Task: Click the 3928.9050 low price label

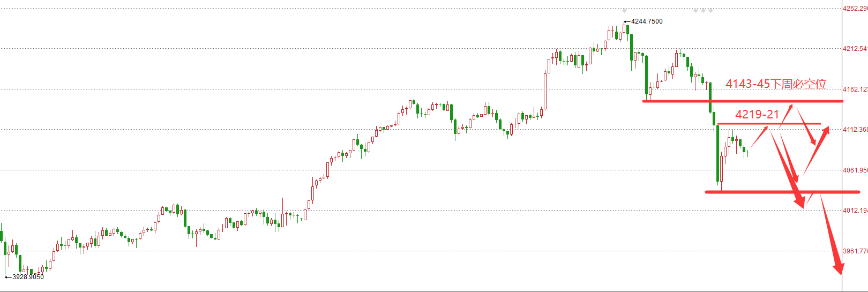Action: (28, 277)
